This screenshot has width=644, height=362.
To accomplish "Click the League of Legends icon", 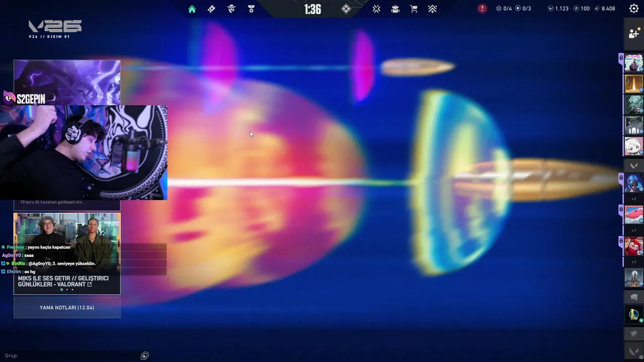I will click(x=633, y=315).
